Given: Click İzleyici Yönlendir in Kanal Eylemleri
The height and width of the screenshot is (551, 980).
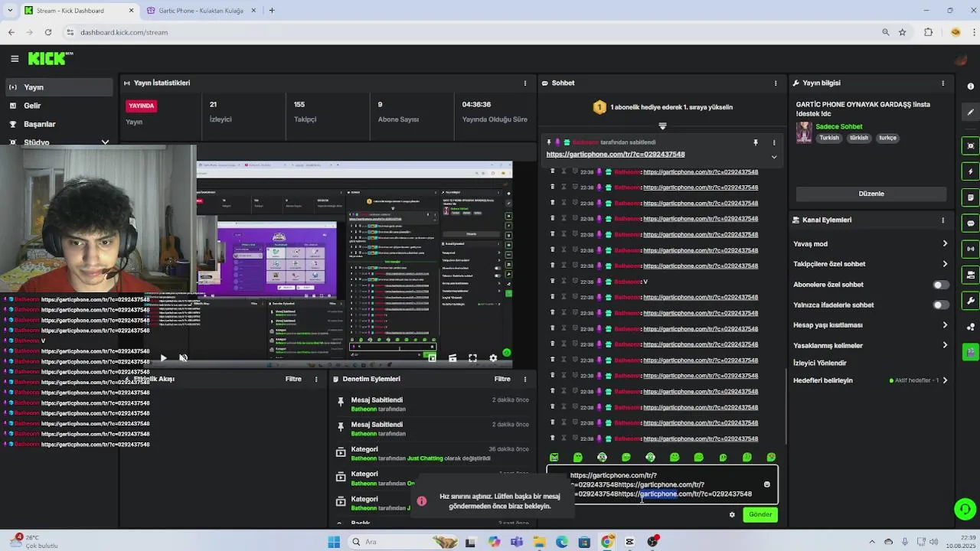Looking at the screenshot, I should (x=820, y=364).
